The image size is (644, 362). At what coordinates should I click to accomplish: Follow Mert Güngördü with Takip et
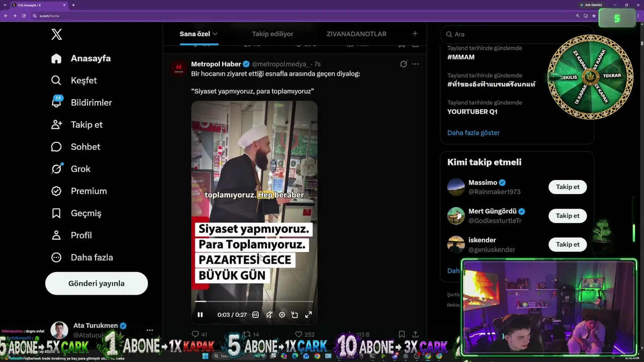(x=568, y=216)
